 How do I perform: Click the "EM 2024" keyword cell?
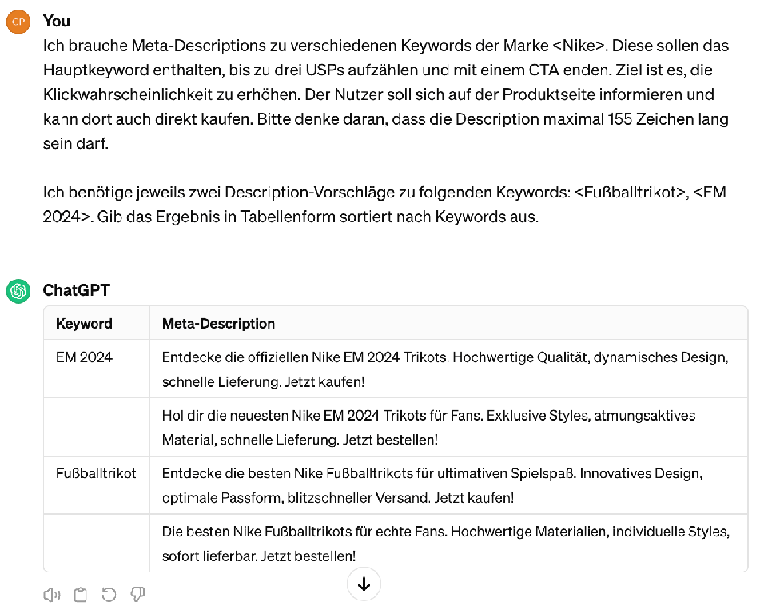(x=84, y=356)
